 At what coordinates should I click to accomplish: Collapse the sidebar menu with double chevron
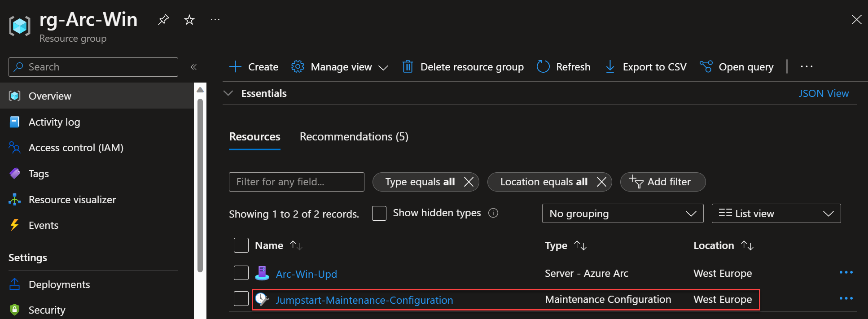(193, 67)
